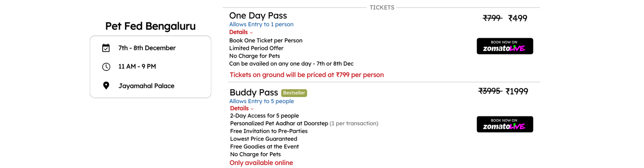Click the struck-through ₹3995 original price

(x=490, y=91)
